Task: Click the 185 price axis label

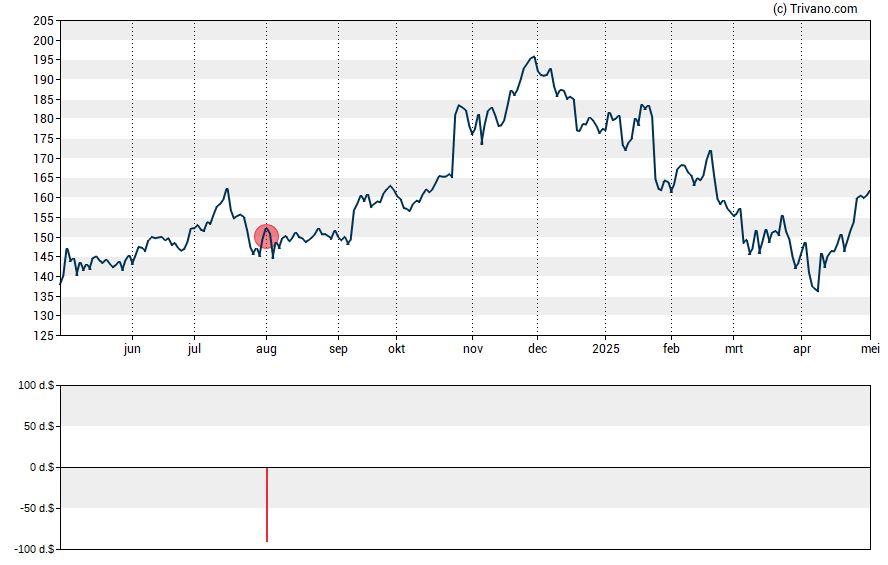Action: click(x=44, y=100)
